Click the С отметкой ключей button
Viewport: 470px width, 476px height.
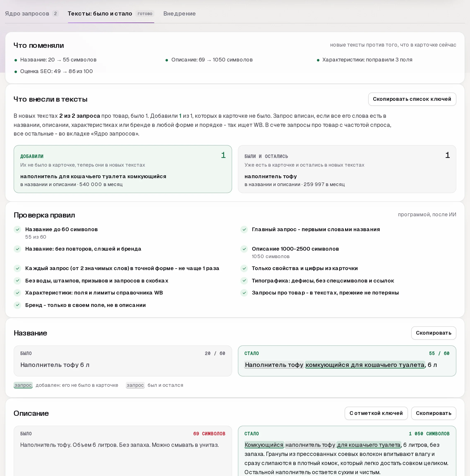376,413
